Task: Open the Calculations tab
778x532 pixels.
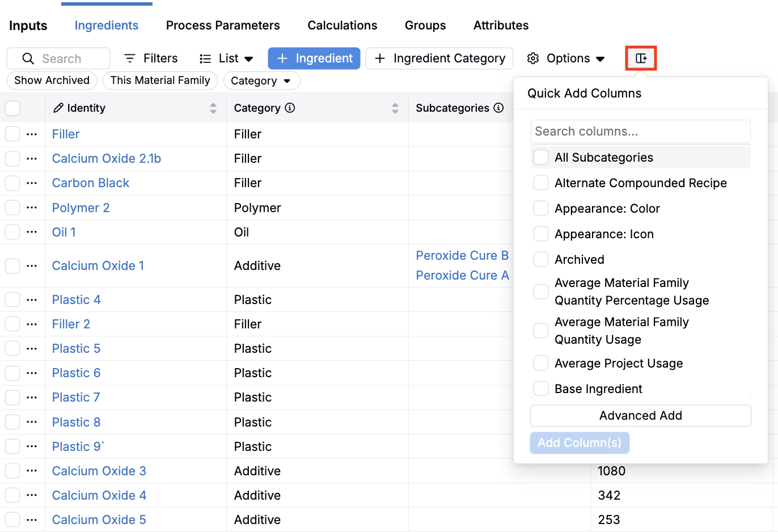Action: click(x=343, y=26)
